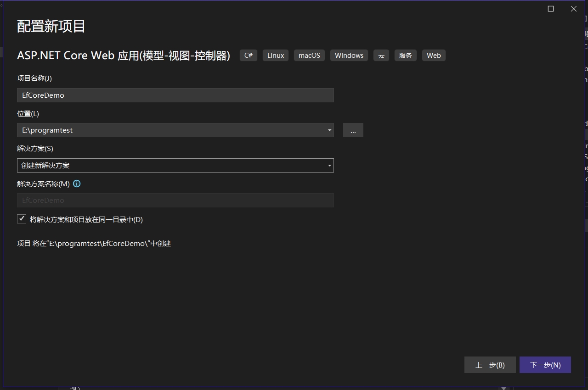Click the info icon beside 解决方案名称(M)
Viewport: 588px width, 390px height.
(77, 184)
